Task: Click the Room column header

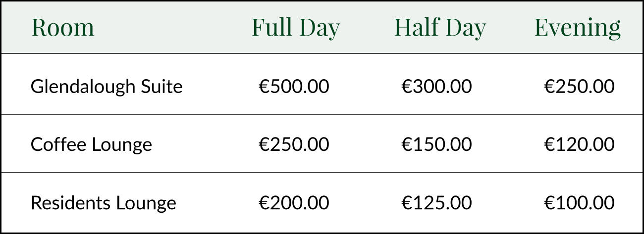Action: (x=62, y=28)
